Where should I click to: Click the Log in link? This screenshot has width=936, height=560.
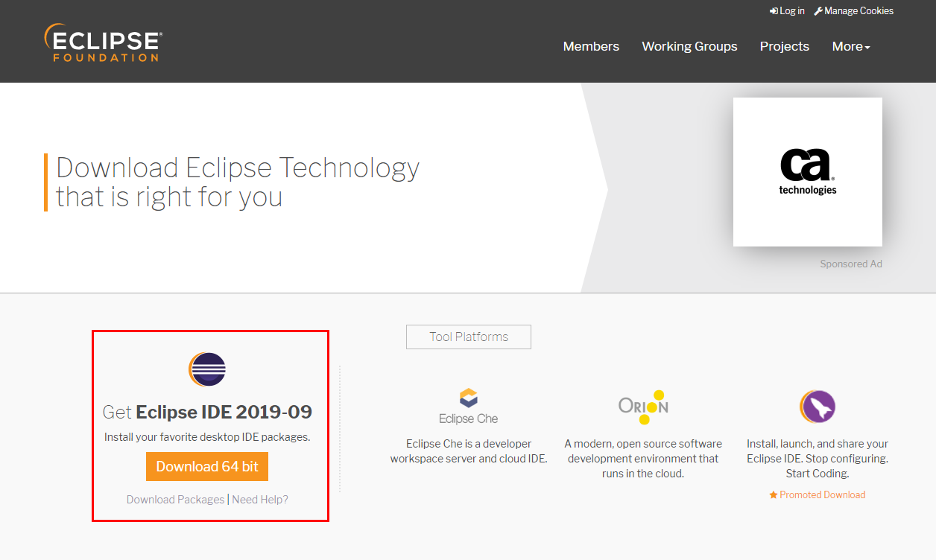(x=787, y=10)
